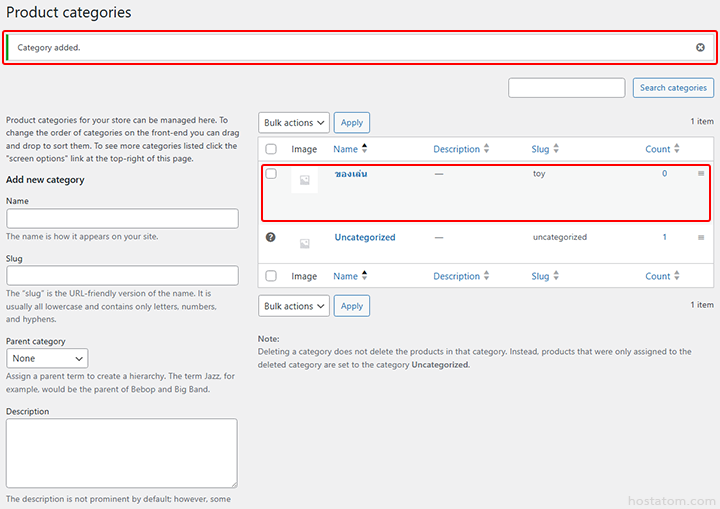Tick the select-all checkbox in the table footer
Image resolution: width=720 pixels, height=509 pixels.
click(271, 276)
